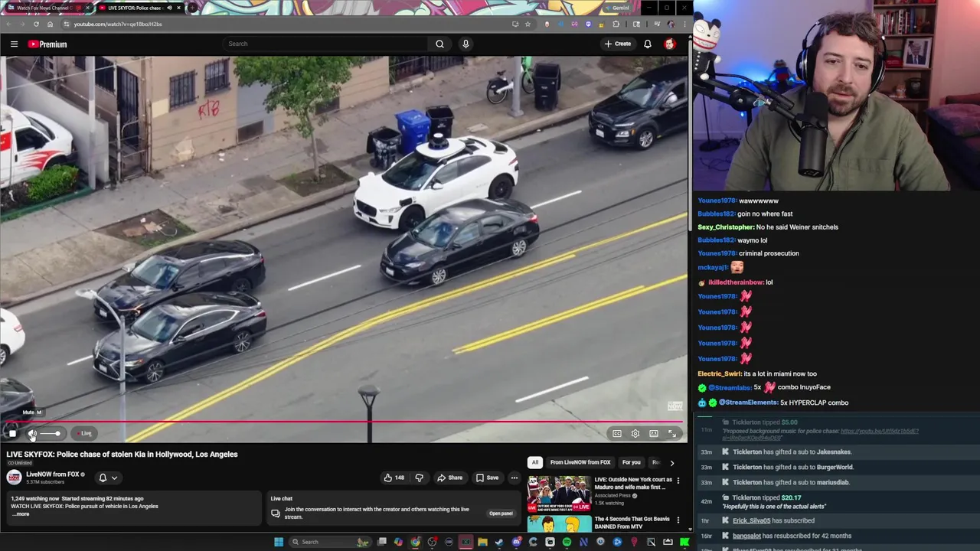The image size is (980, 551).
Task: Go to YouTube Premium home logo
Action: [47, 44]
